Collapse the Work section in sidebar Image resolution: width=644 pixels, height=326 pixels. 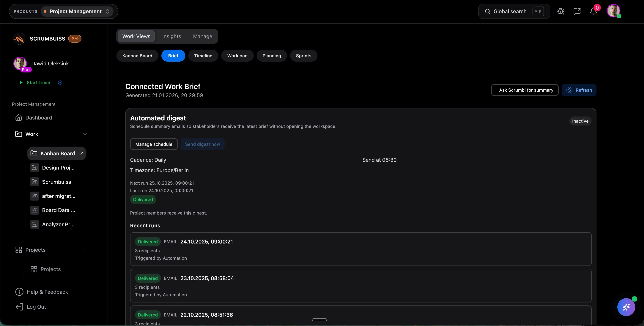pos(85,134)
